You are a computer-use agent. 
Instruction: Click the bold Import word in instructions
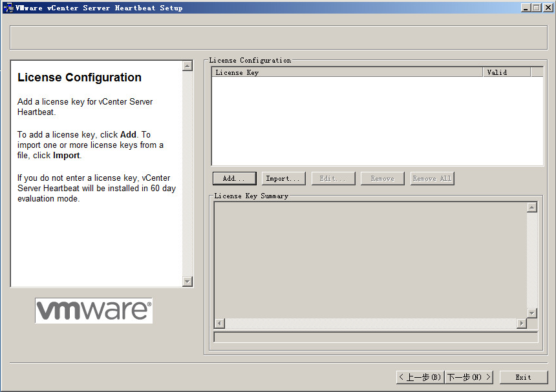tap(67, 156)
